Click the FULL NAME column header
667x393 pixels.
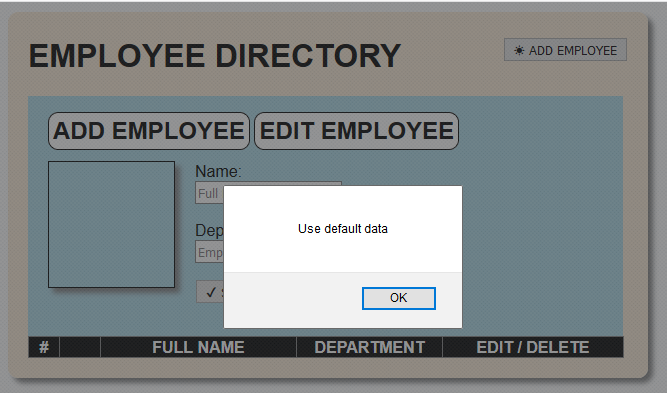point(198,347)
